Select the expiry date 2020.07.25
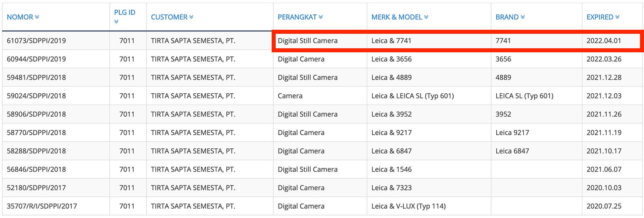This screenshot has height=218, width=644. [x=604, y=206]
